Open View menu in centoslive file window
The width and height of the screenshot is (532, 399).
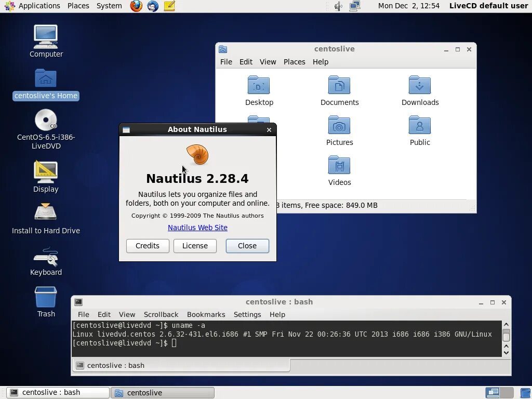[268, 62]
